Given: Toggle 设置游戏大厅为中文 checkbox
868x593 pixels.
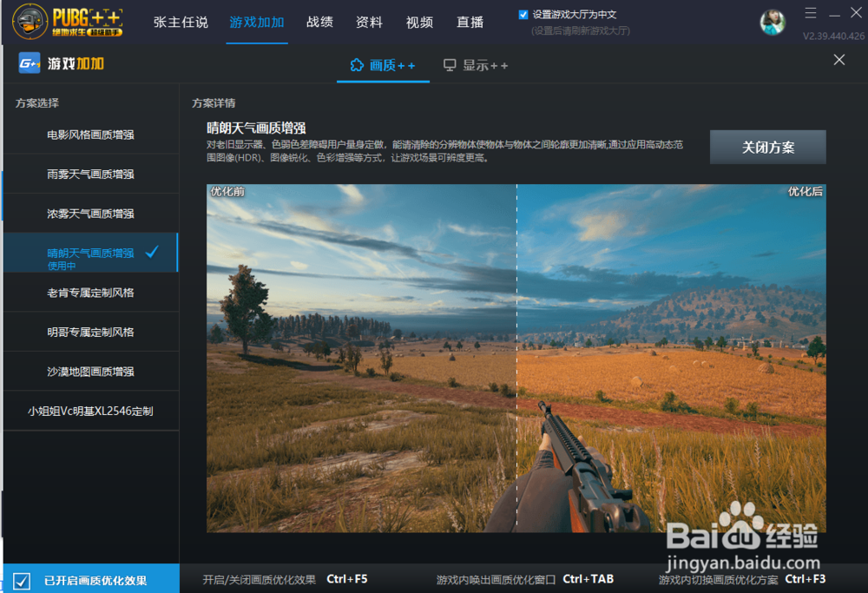Looking at the screenshot, I should (523, 15).
